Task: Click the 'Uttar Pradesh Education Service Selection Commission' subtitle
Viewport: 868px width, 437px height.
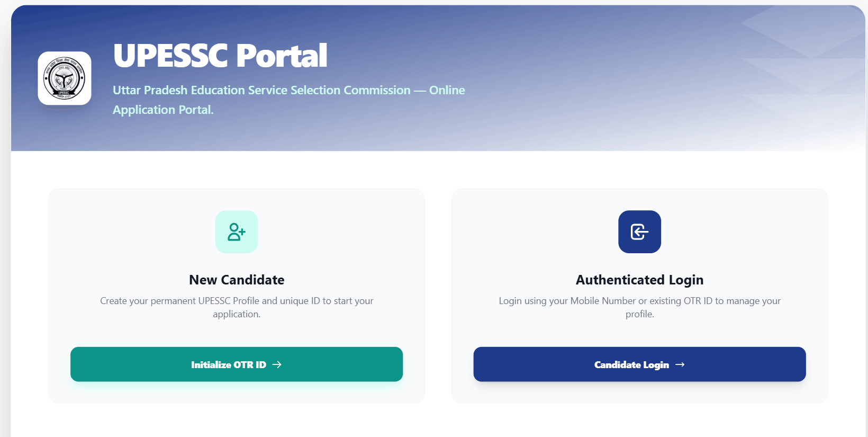Action: (x=261, y=90)
